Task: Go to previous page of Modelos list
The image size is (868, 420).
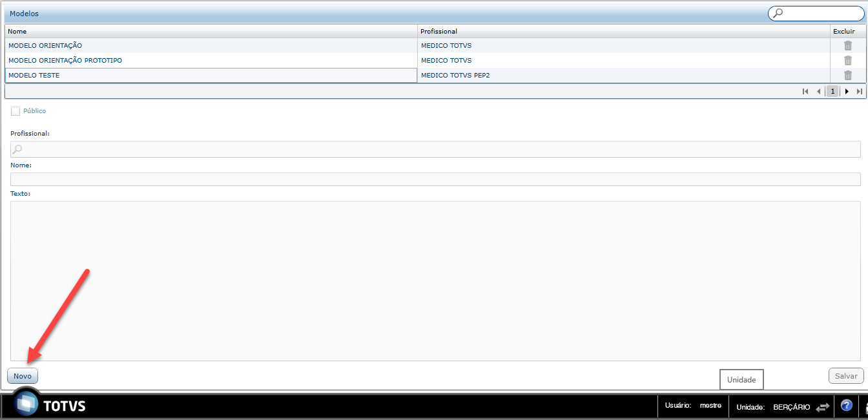Action: (819, 92)
